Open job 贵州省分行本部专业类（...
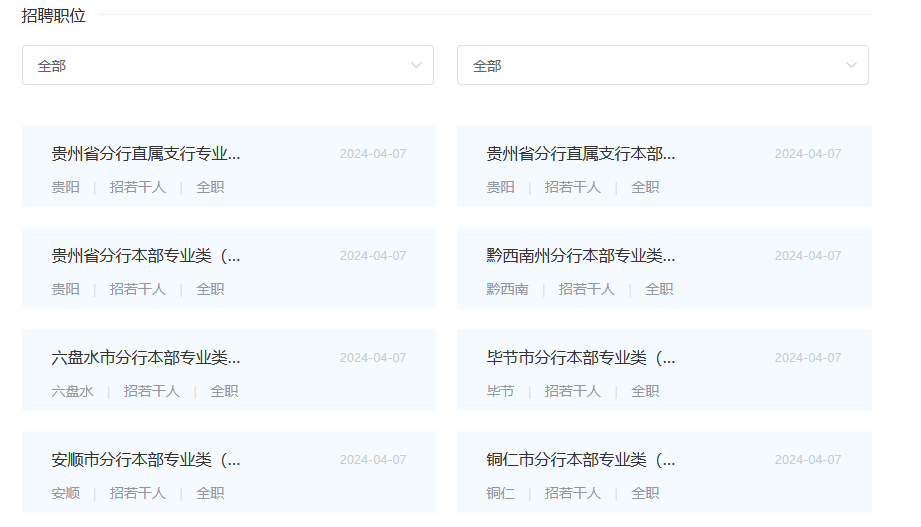Screen dimensions: 921x527 [146, 256]
